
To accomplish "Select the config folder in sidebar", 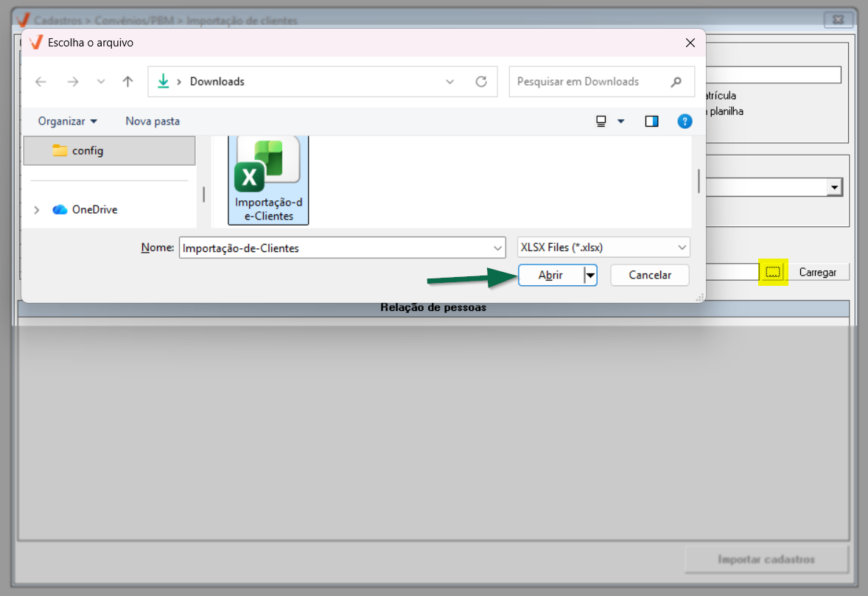I will 110,150.
